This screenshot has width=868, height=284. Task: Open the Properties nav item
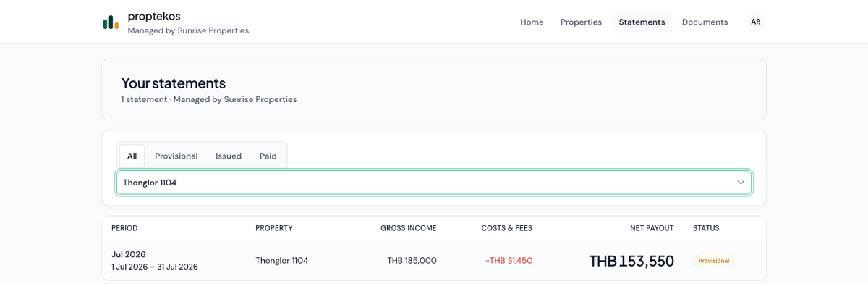(x=581, y=22)
